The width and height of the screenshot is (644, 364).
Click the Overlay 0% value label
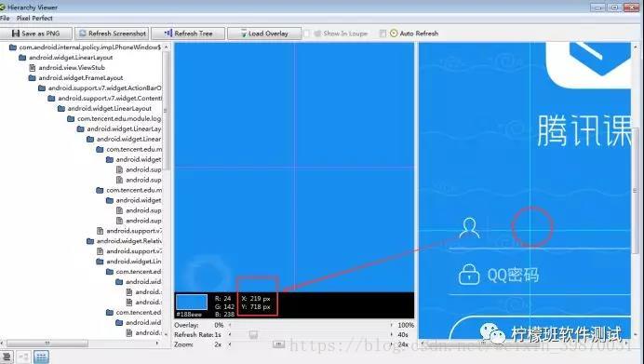click(219, 325)
